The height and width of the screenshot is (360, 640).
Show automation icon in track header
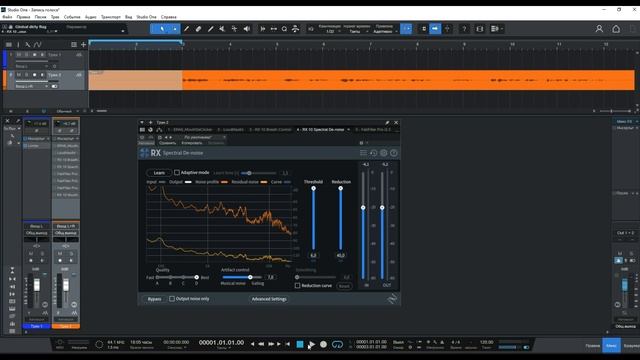pyautogui.click(x=38, y=44)
